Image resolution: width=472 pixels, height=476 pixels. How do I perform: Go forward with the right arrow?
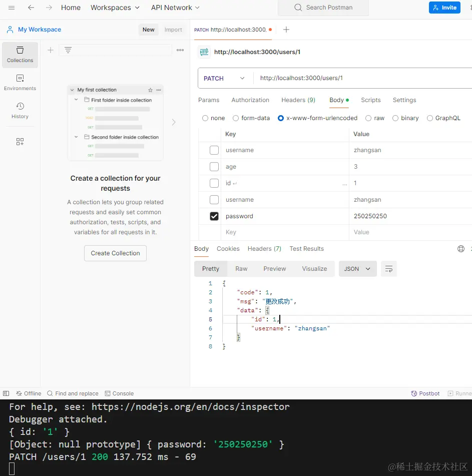click(x=49, y=8)
